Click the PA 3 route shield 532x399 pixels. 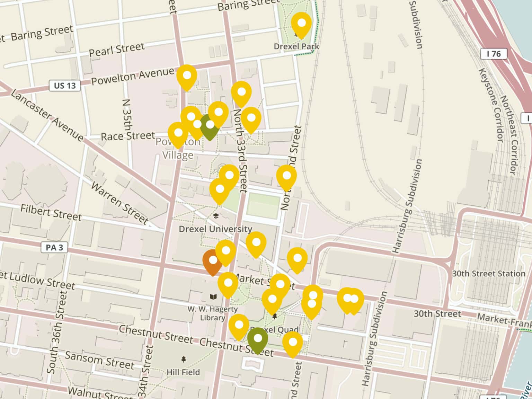pyautogui.click(x=54, y=248)
